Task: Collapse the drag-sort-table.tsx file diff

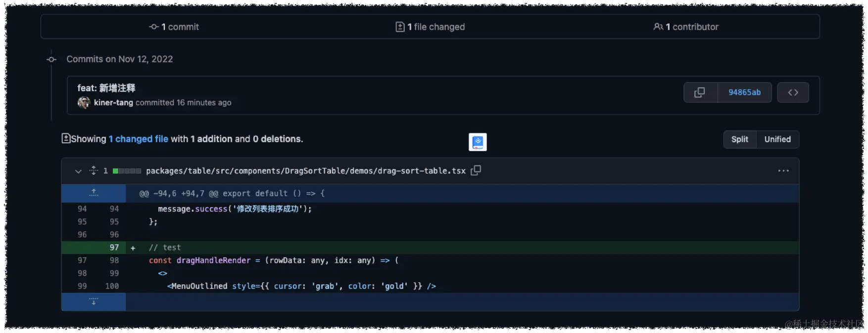Action: pyautogui.click(x=78, y=171)
